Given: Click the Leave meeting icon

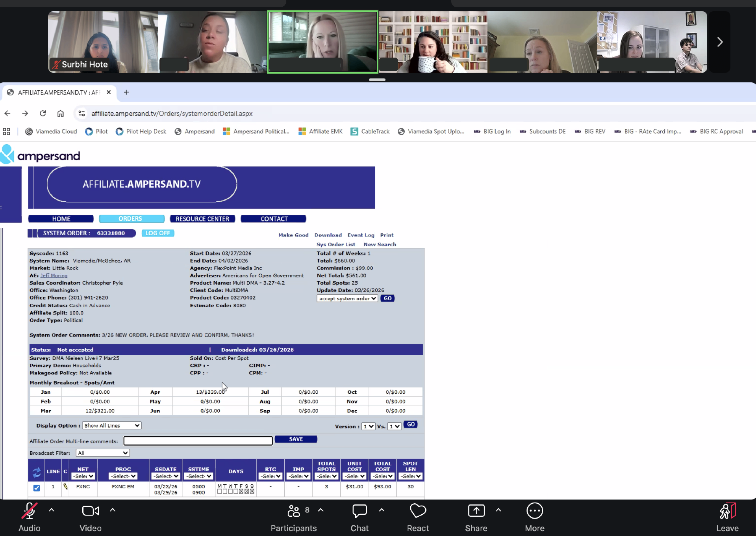Looking at the screenshot, I should [x=727, y=511].
